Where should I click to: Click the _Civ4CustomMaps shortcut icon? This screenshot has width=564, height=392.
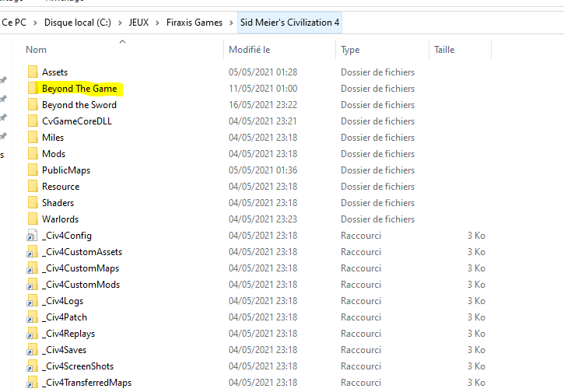32,268
